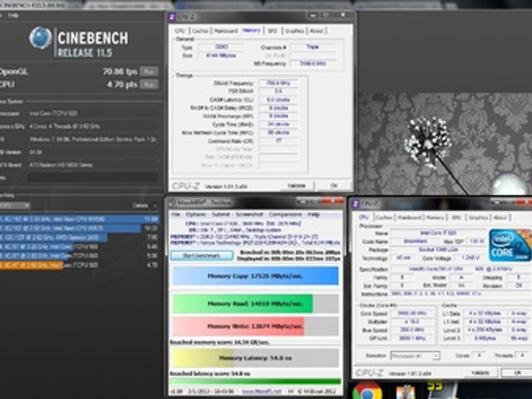
Task: Click the Memory Read result bar
Action: pos(255,303)
